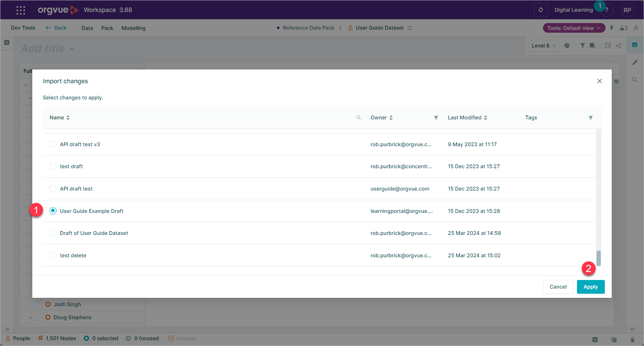Open the User Guide Dataset breadcrumb
The width and height of the screenshot is (644, 346).
tap(380, 28)
